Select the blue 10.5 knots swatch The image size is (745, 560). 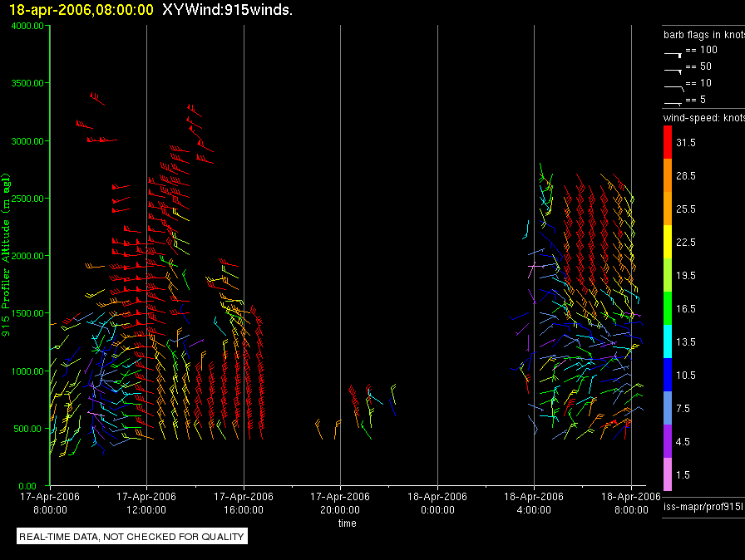click(668, 375)
